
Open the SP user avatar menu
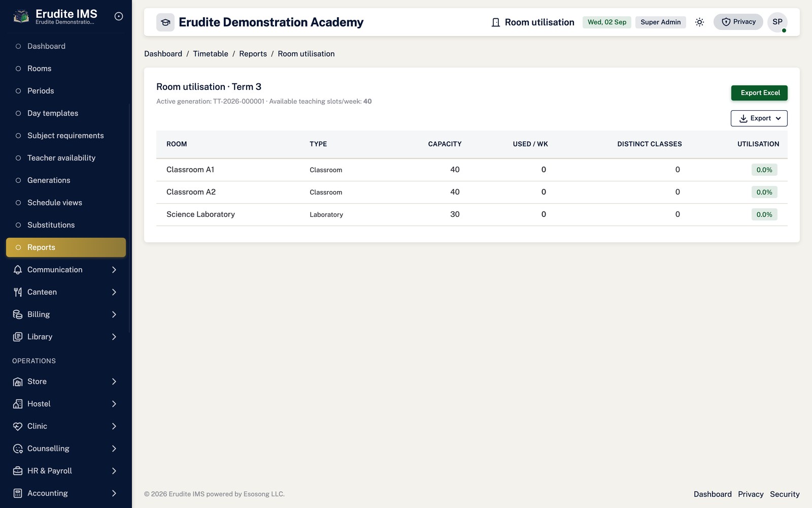[777, 22]
